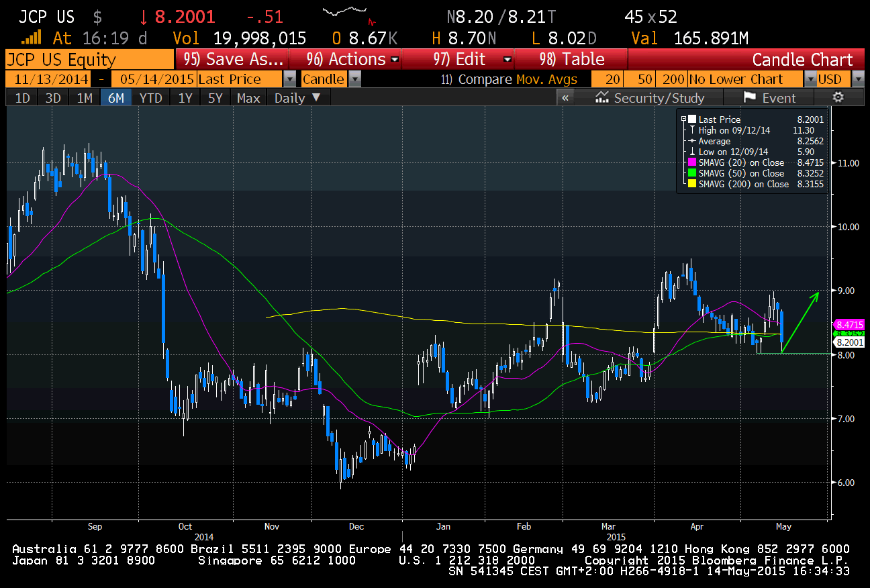This screenshot has width=870, height=588.
Task: Click the end date field 05/14/2015
Action: tap(154, 79)
